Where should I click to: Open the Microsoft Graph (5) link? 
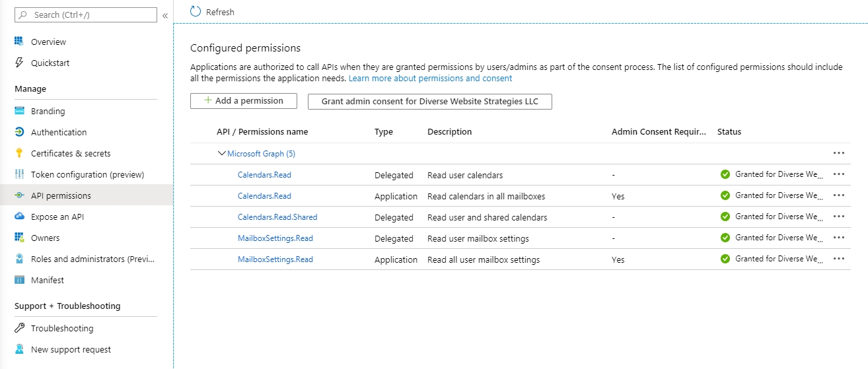point(261,153)
